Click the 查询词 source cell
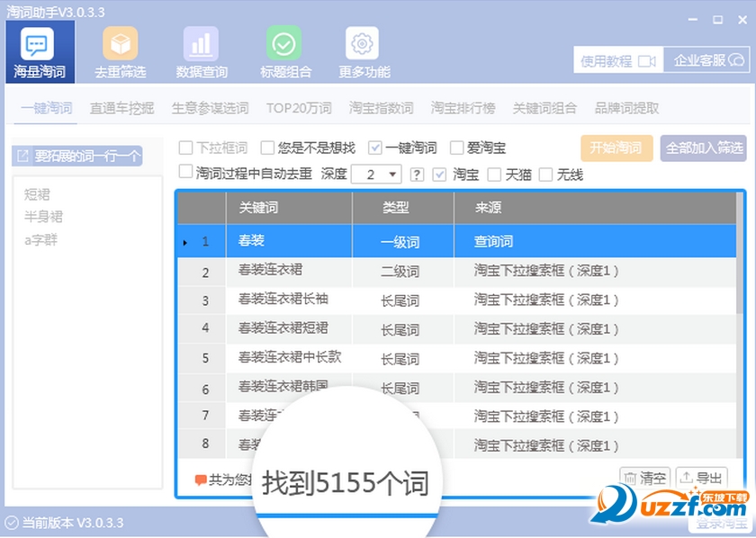Viewport: 756px width, 538px height. (595, 240)
